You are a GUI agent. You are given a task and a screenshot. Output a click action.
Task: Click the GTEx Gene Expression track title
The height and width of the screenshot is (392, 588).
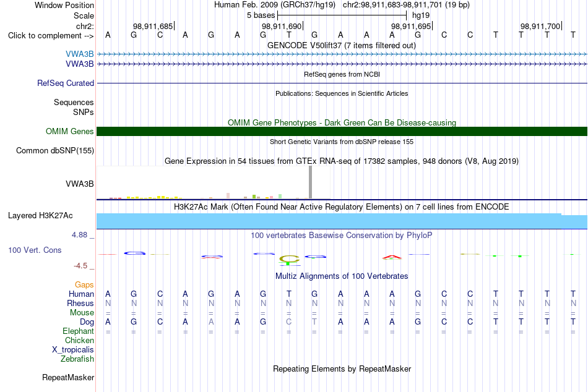(342, 161)
